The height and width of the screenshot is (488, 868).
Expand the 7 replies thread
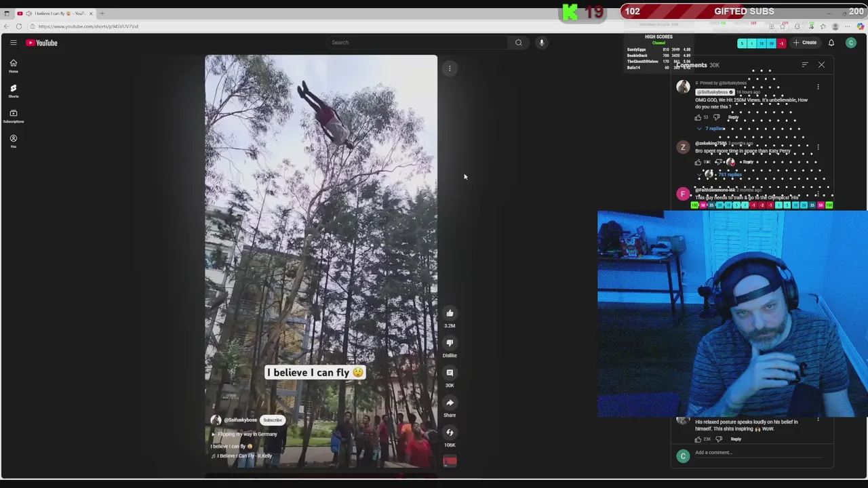click(x=711, y=129)
